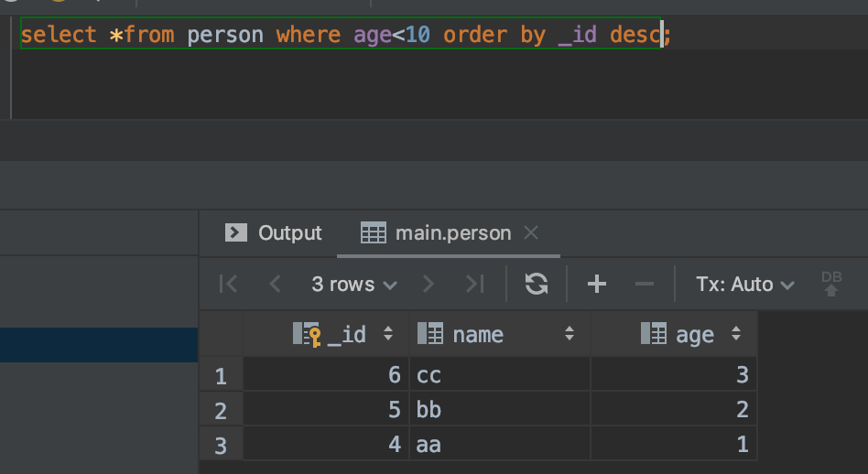This screenshot has height=474, width=868.
Task: Open the 3 rows page size dropdown
Action: click(x=353, y=285)
